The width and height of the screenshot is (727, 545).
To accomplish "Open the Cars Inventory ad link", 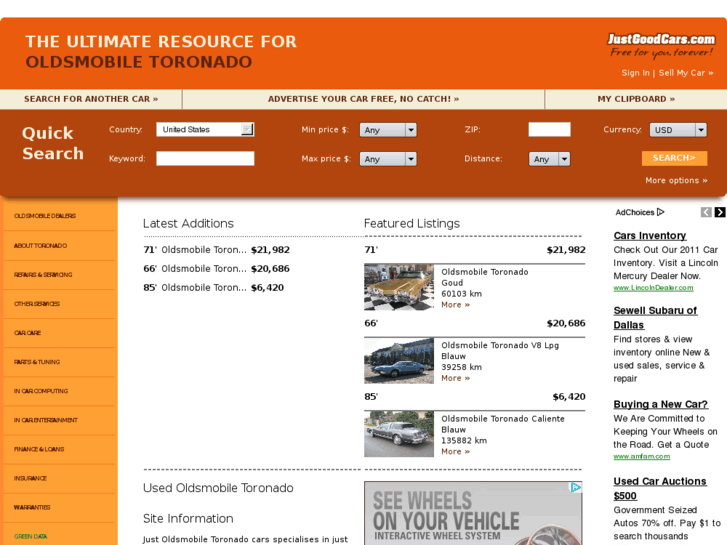I will tap(650, 236).
